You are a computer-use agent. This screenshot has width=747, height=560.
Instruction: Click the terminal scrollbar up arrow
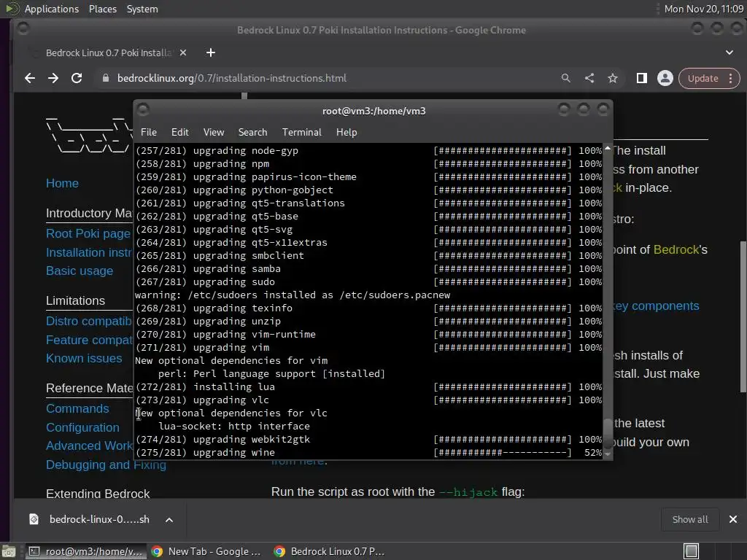[608, 149]
